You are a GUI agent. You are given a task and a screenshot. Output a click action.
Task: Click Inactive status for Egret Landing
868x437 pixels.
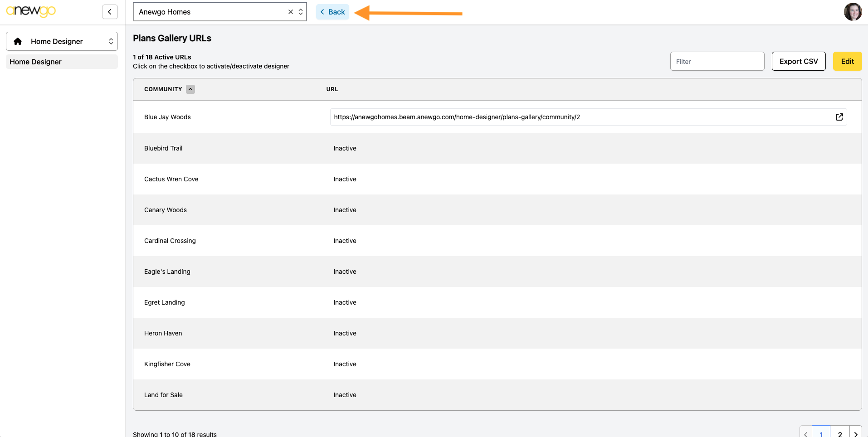[x=345, y=302]
